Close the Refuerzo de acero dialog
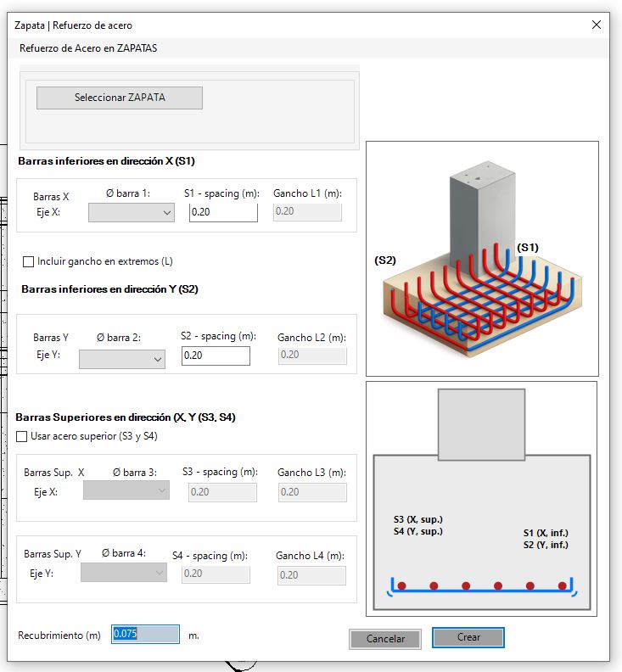The width and height of the screenshot is (622, 672). [597, 25]
